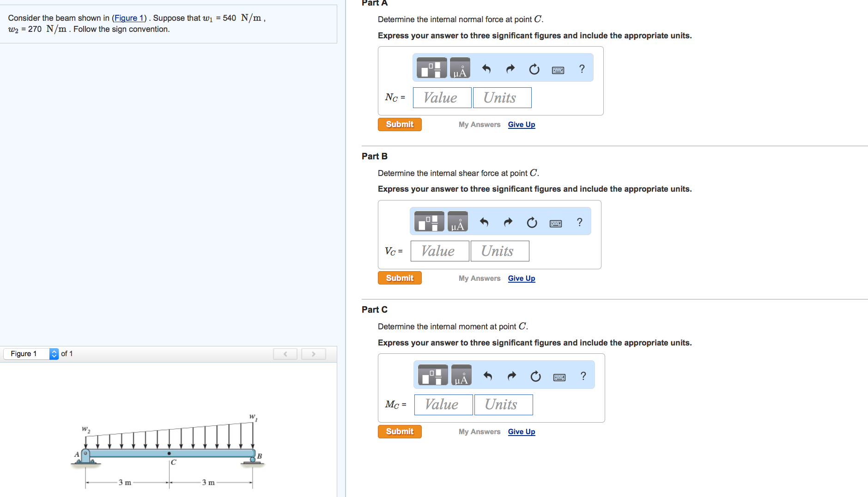Focus the Vc Value input field
Image resolution: width=868 pixels, height=497 pixels.
pos(440,251)
